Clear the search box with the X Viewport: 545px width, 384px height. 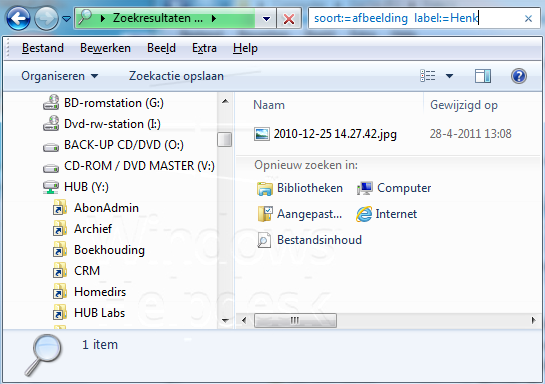click(x=528, y=18)
